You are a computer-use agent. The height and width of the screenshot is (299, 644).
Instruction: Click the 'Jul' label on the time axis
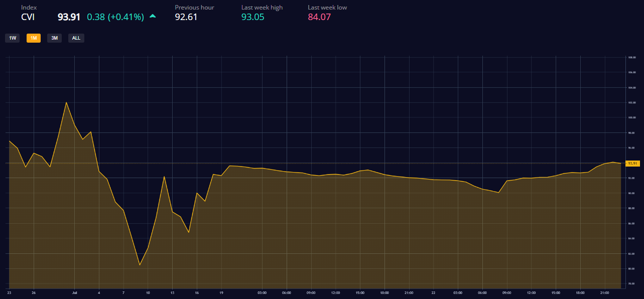tap(74, 292)
